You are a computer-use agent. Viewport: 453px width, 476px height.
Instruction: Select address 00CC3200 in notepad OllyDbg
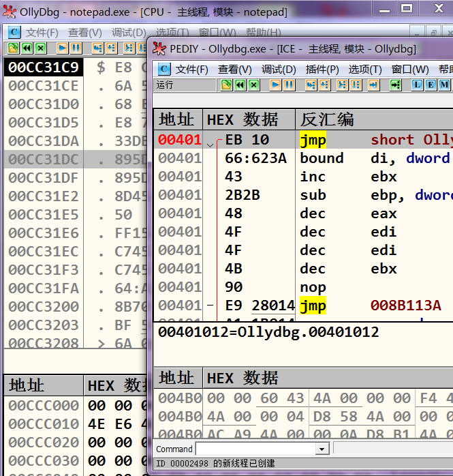point(44,307)
